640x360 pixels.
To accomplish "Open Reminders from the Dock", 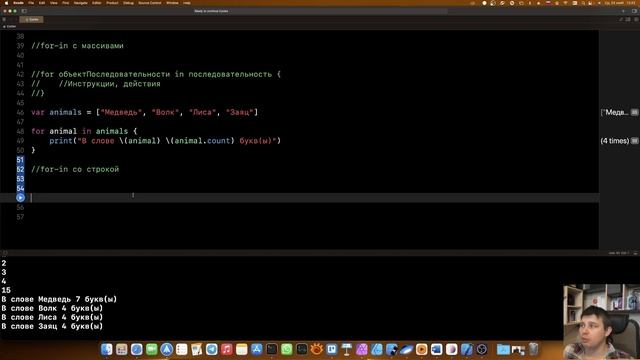I will (x=182, y=349).
